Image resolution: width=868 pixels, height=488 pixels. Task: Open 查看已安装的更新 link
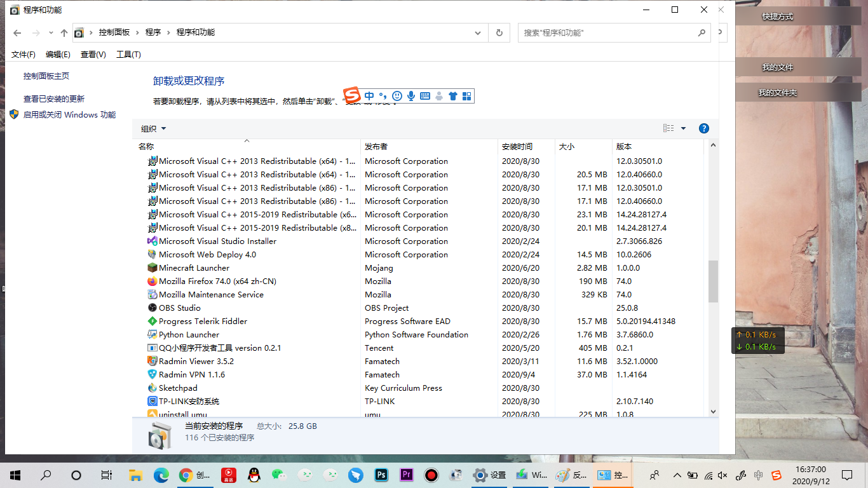54,99
